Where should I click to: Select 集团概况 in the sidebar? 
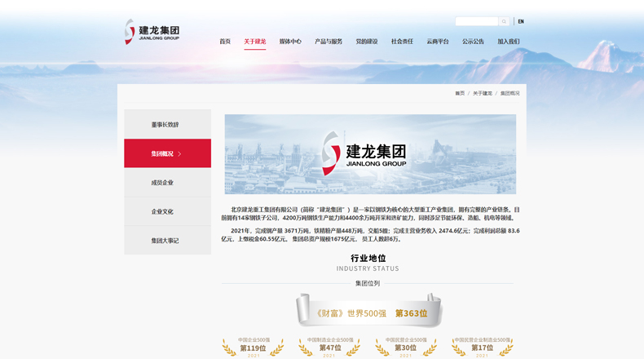[x=168, y=153]
